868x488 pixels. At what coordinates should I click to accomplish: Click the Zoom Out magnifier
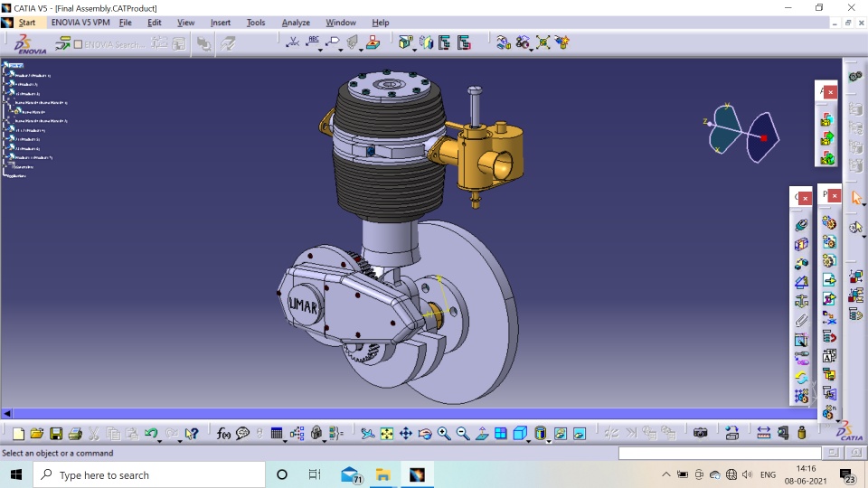(463, 433)
